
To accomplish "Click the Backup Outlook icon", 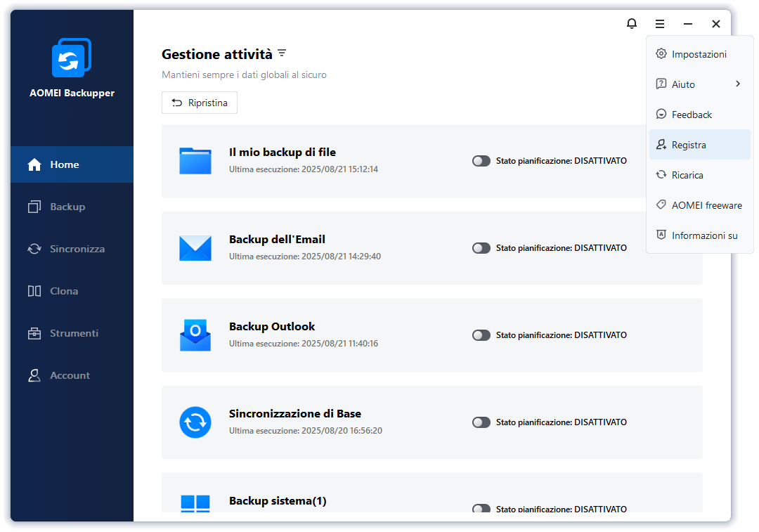I will (x=195, y=335).
